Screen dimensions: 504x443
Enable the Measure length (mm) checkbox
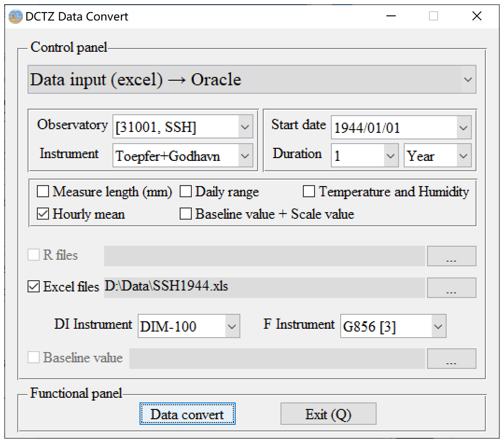click(43, 192)
